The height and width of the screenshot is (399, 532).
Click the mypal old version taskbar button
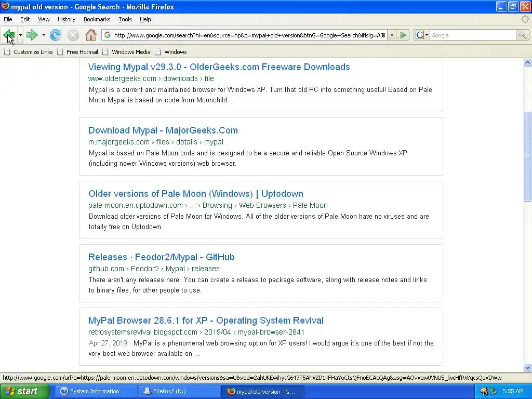[263, 391]
